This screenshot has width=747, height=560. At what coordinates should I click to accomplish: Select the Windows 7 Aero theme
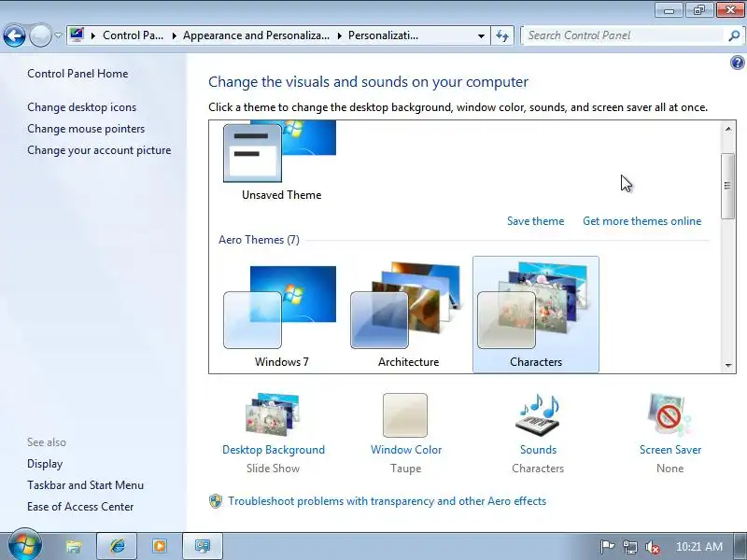281,315
